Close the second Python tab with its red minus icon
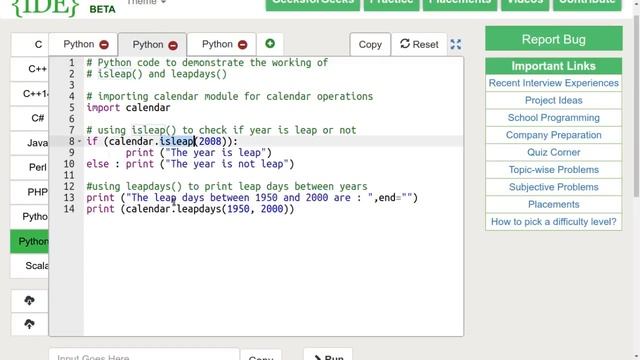The width and height of the screenshot is (640, 360). [173, 45]
